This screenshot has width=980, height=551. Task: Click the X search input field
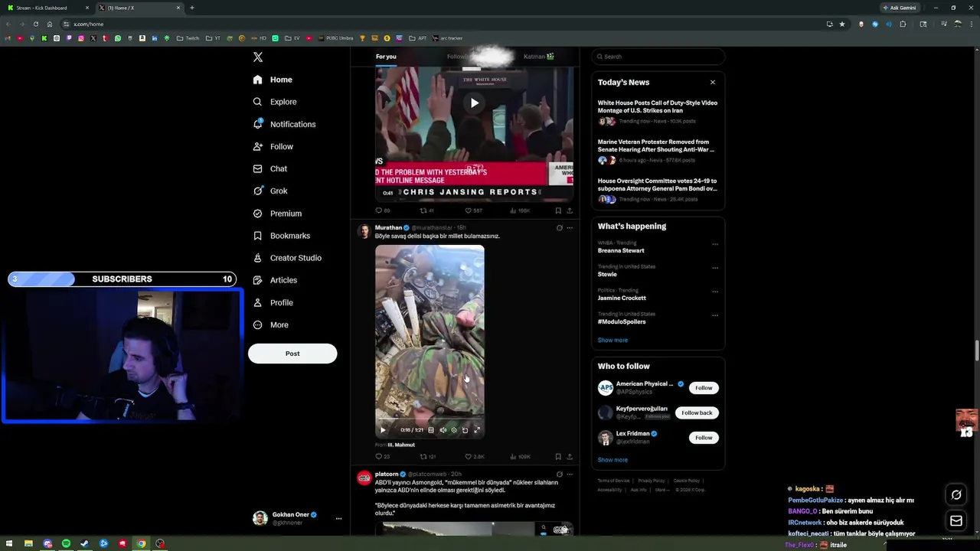point(658,57)
